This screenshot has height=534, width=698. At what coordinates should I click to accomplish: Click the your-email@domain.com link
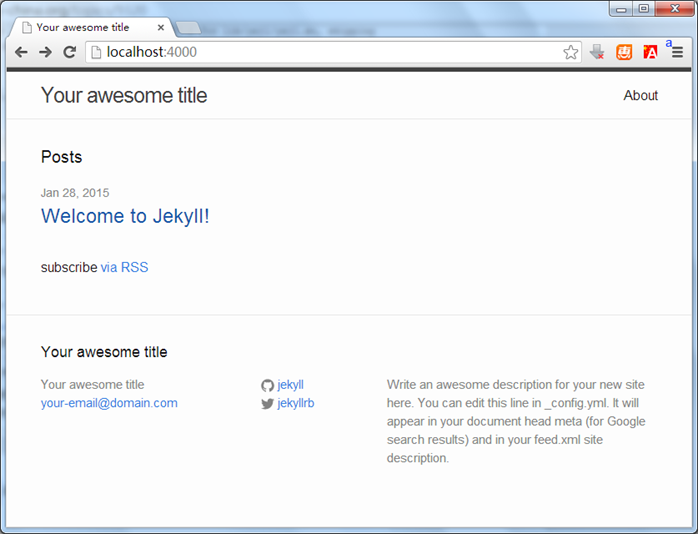tap(109, 403)
